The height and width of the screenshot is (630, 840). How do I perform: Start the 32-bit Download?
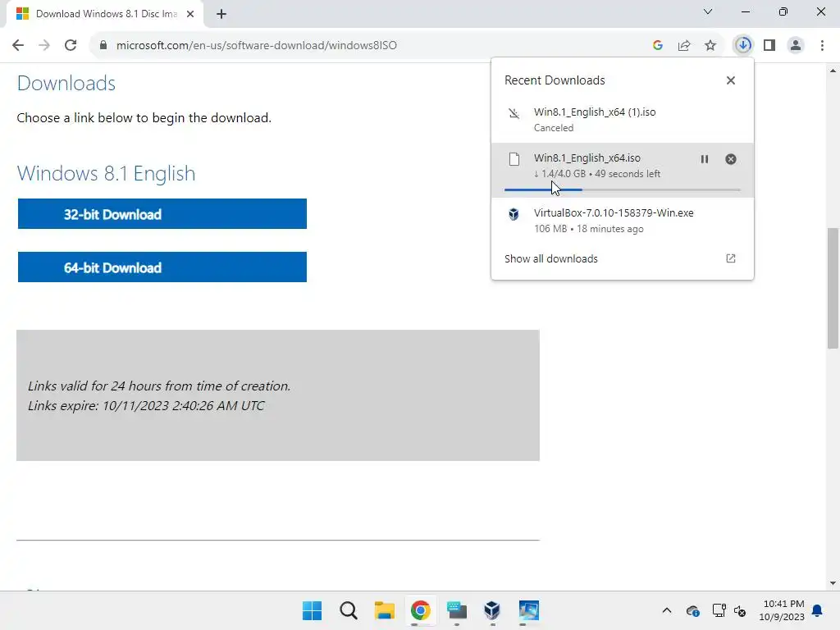point(162,214)
